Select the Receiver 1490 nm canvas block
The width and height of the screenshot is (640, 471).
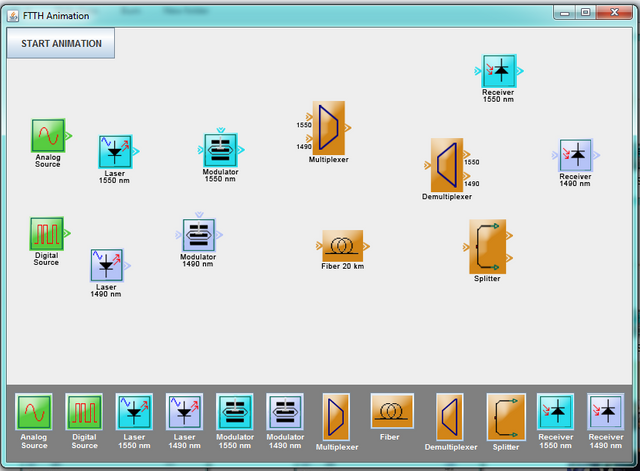click(576, 155)
